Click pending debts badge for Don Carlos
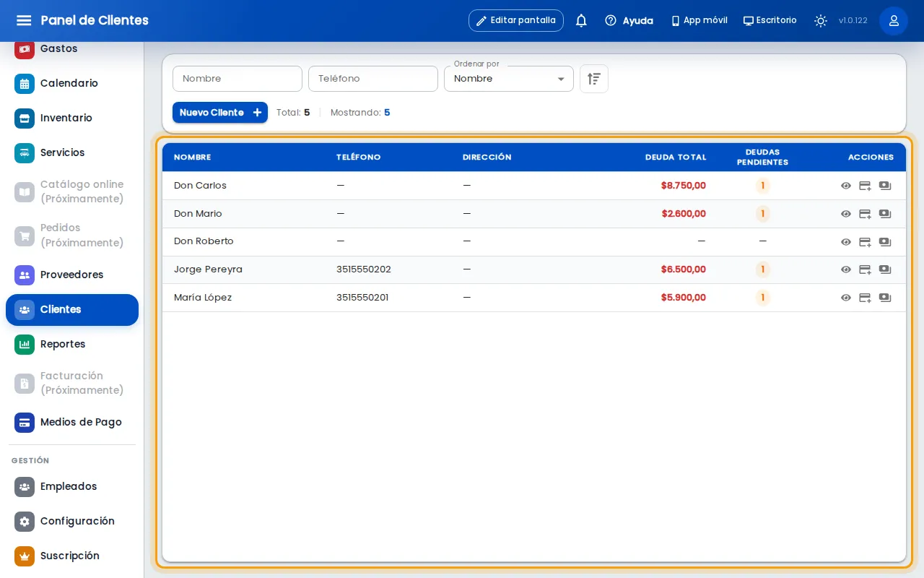Viewport: 924px width, 578px height. (762, 186)
